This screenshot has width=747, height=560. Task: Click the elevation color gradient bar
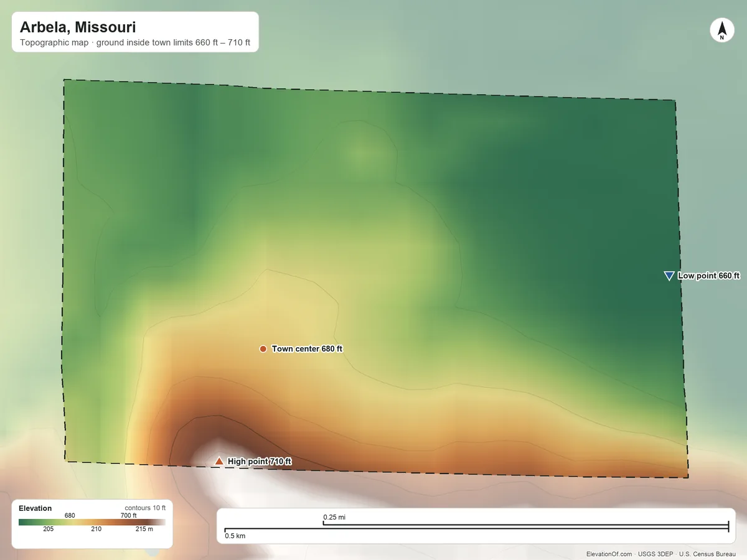92,522
